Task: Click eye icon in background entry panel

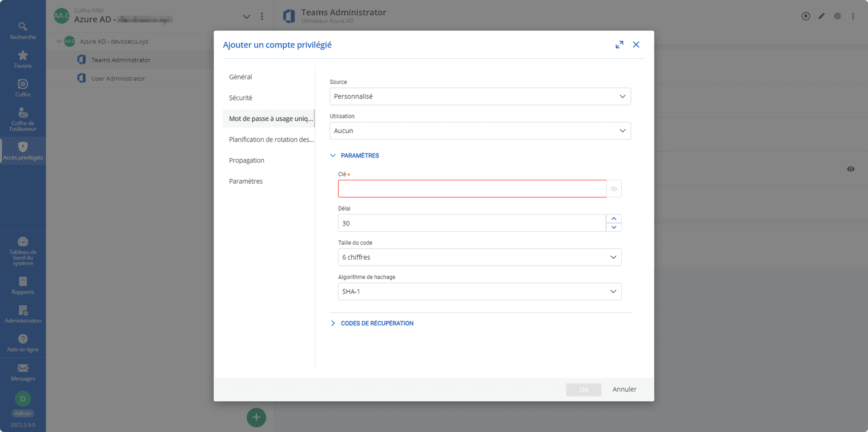Action: point(850,169)
